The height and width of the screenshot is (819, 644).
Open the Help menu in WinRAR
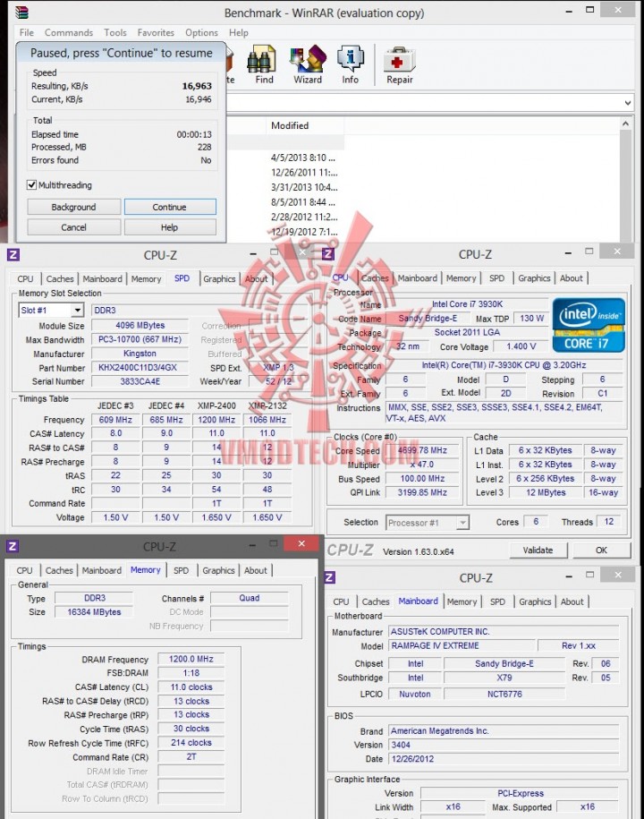coord(239,32)
